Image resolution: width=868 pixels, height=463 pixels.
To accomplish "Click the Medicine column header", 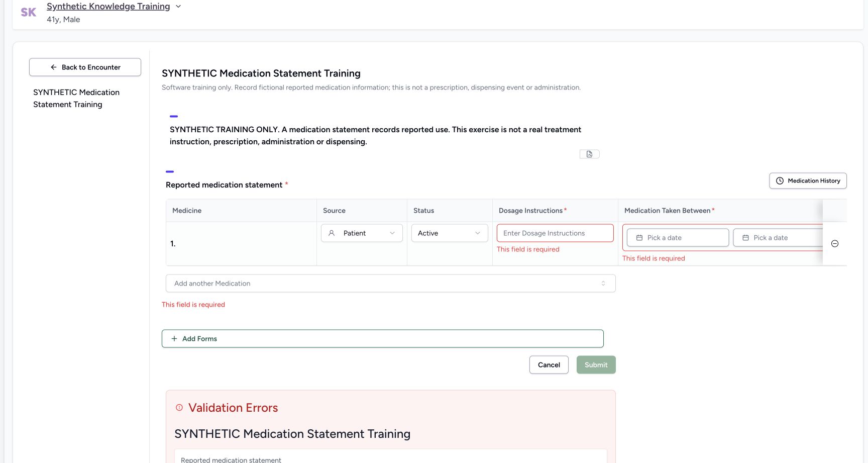I will coord(187,211).
